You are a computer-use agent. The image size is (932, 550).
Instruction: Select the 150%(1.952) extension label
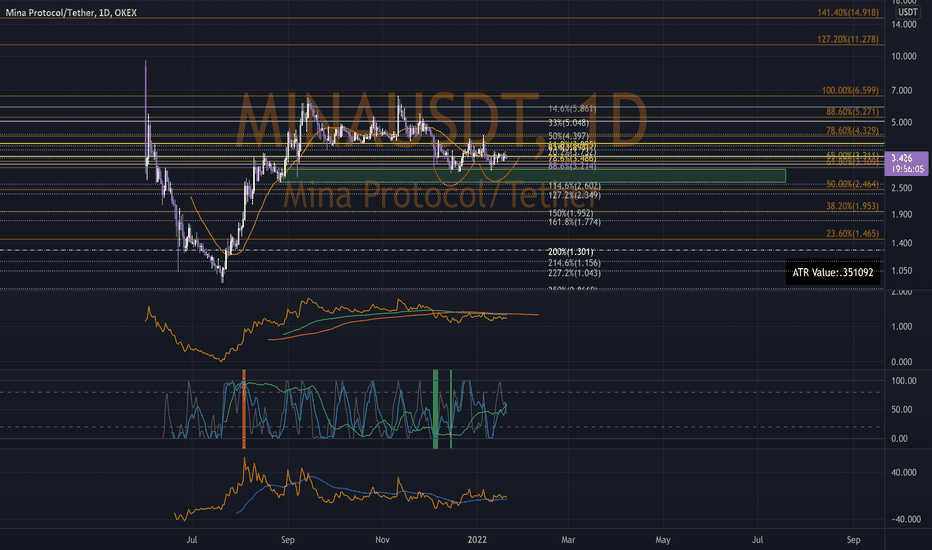(x=571, y=213)
